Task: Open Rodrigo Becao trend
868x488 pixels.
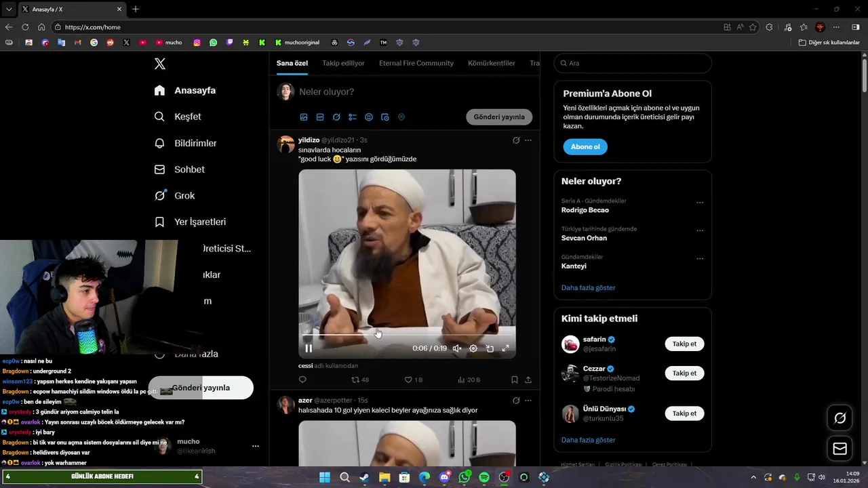Action: (x=585, y=210)
